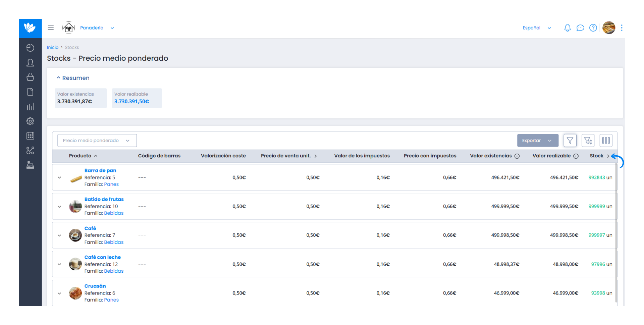Open the Precio medio ponderado dropdown

tap(97, 141)
